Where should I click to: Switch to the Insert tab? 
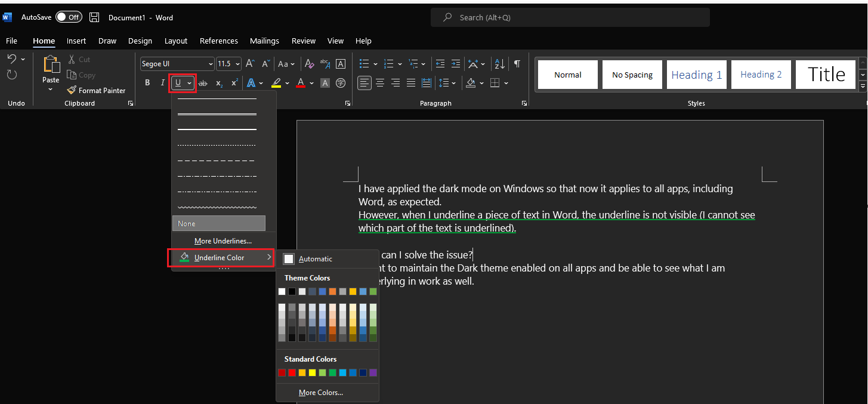[76, 41]
